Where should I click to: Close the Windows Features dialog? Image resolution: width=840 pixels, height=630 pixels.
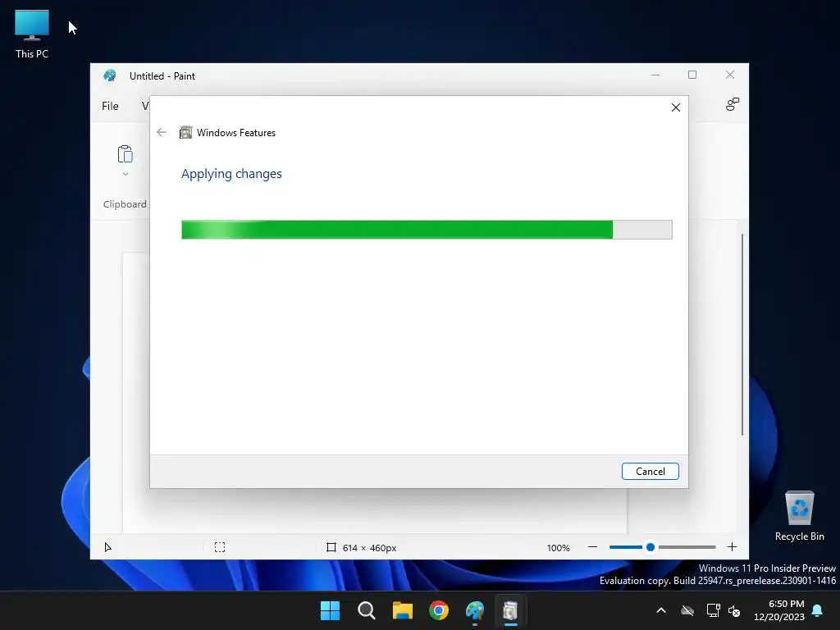coord(676,107)
